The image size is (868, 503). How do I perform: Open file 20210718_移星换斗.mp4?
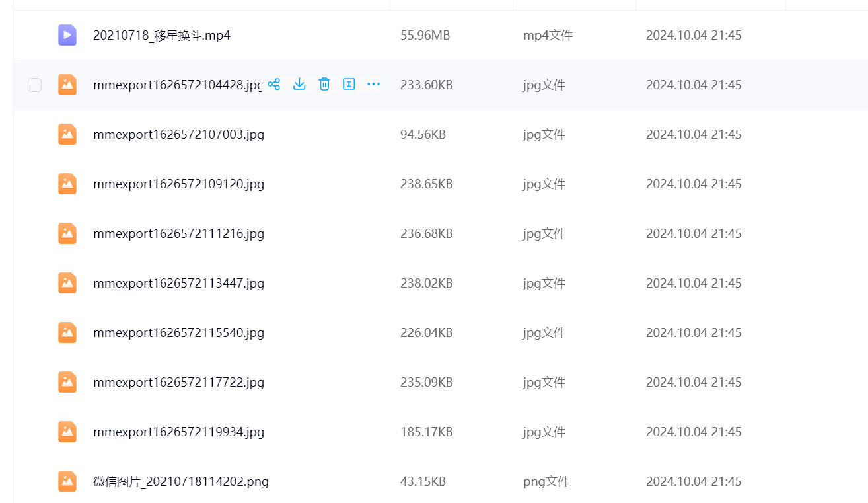click(x=162, y=35)
